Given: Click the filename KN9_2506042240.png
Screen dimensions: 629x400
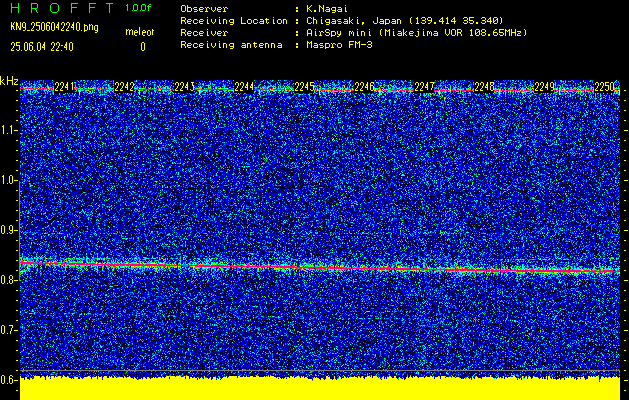Looking at the screenshot, I should click(x=54, y=27).
